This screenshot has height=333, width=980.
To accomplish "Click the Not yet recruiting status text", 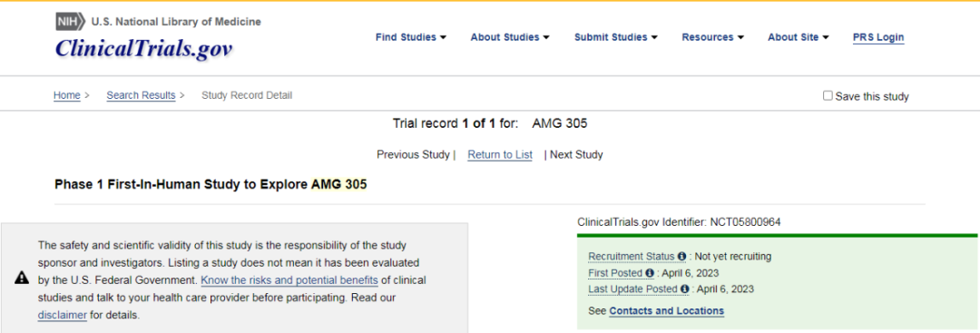I will pyautogui.click(x=734, y=257).
